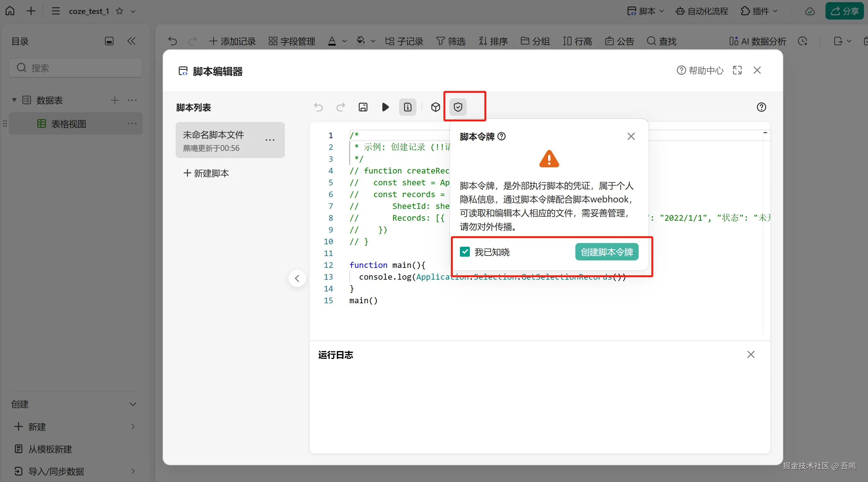Toggle the script info icon
Screen dimensions: 868x482
[x=407, y=107]
